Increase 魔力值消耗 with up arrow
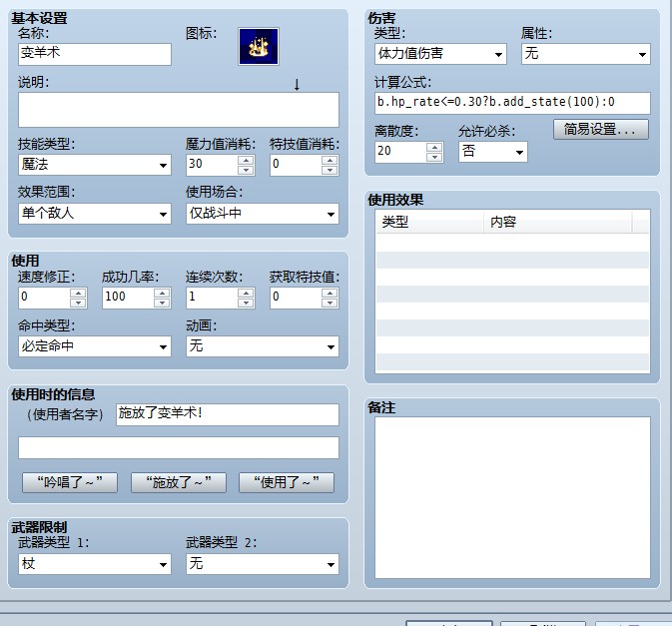The image size is (672, 626). pyautogui.click(x=246, y=160)
